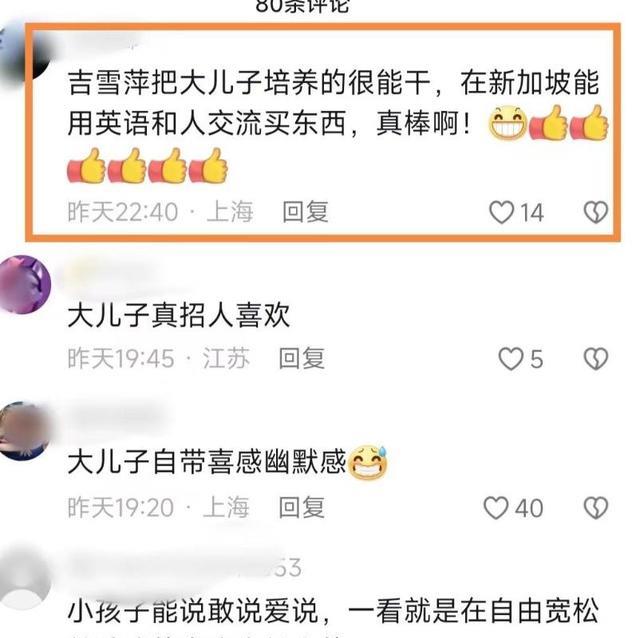Viewport: 640px width, 638px height.
Task: Dislike the 19:45 Jiangsu comment
Action: (x=596, y=359)
